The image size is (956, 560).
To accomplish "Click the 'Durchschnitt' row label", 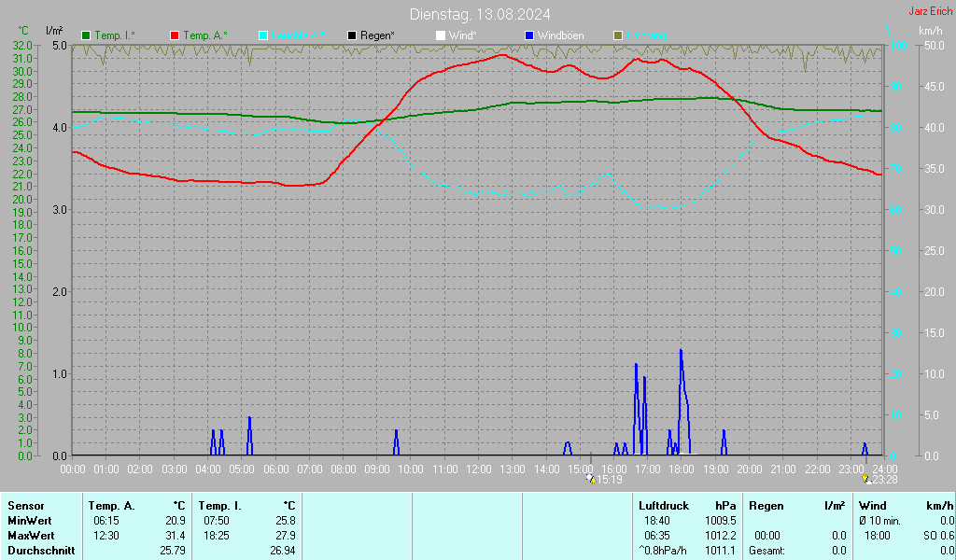I will click(41, 551).
